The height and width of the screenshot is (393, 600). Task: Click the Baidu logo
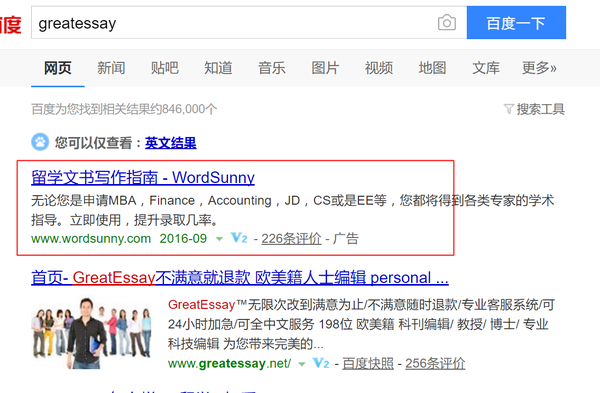tap(10, 25)
